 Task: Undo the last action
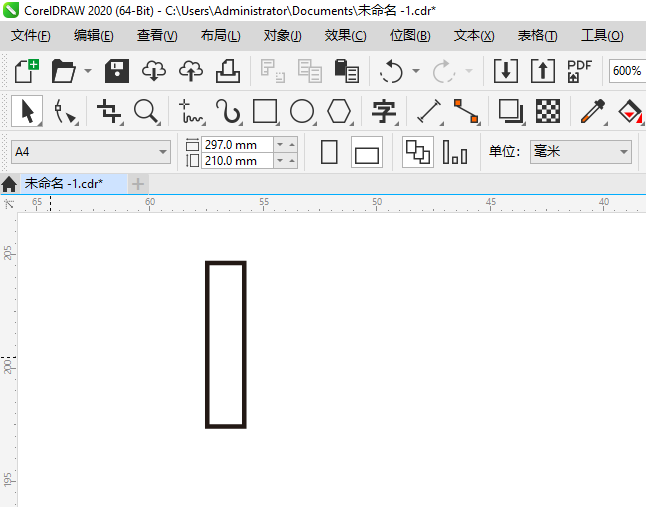coord(391,71)
